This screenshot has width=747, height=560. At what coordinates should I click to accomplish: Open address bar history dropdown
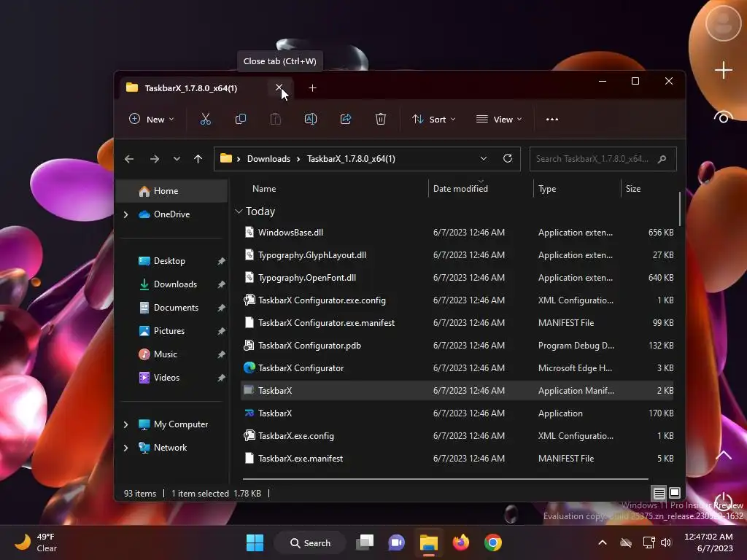click(x=484, y=158)
